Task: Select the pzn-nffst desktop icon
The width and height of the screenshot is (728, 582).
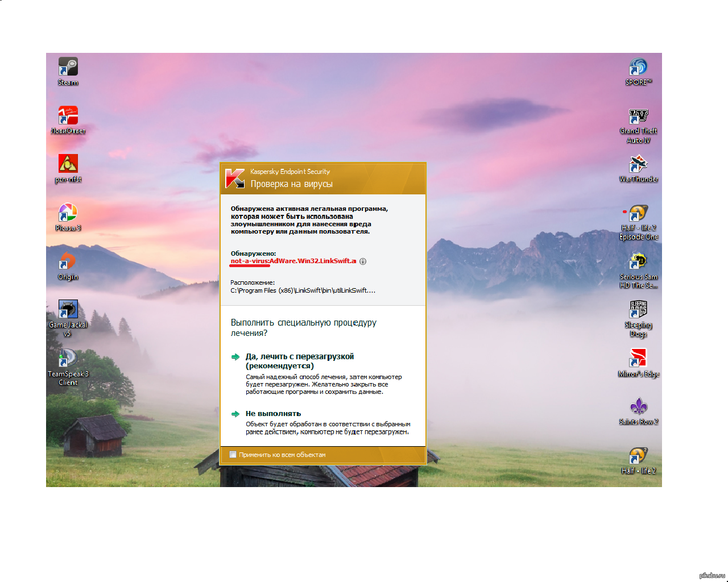Action: tap(68, 168)
